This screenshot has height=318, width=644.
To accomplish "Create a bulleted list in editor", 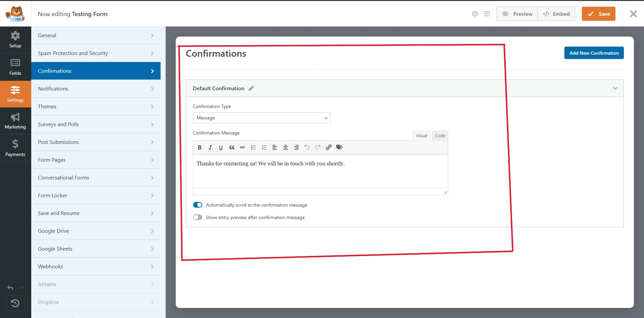I will [253, 147].
